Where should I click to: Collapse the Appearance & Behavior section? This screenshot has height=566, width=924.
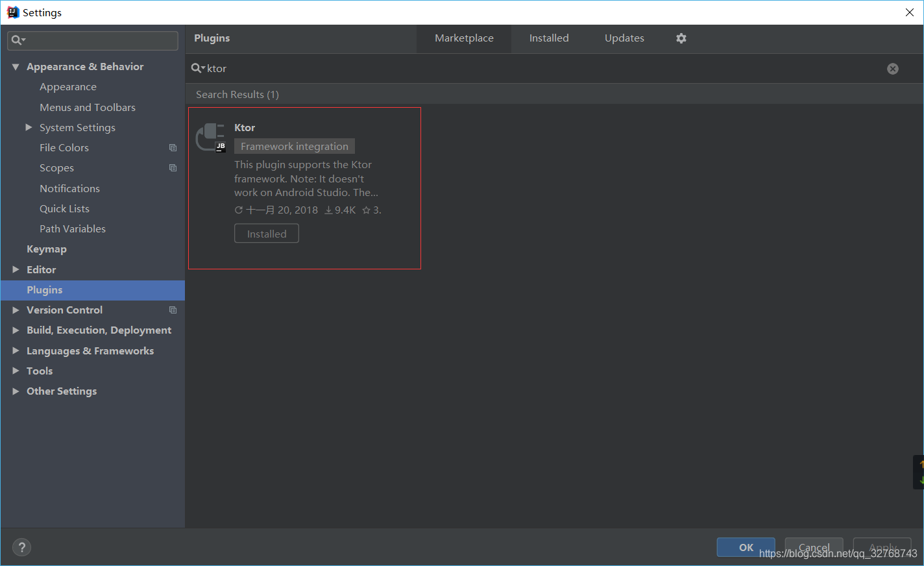pos(16,67)
